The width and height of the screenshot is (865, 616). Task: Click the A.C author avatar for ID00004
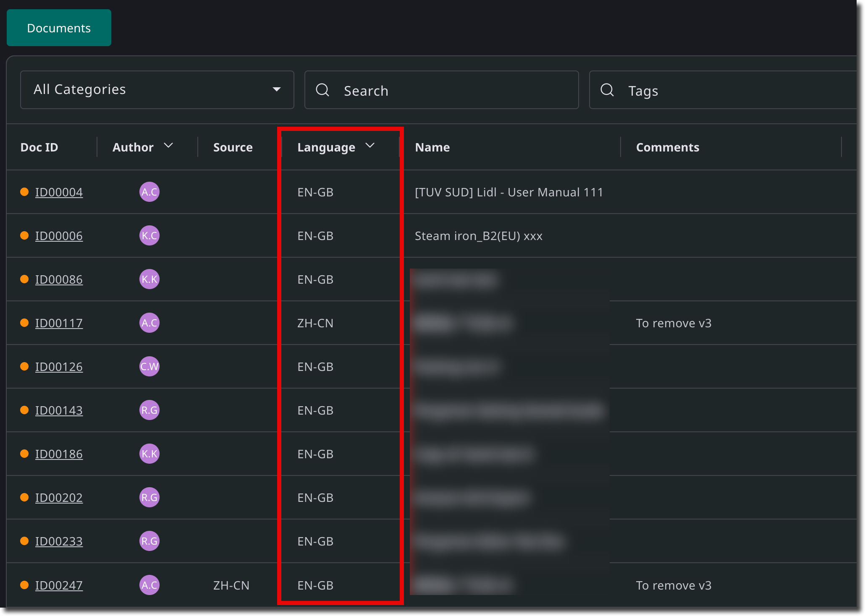(149, 192)
